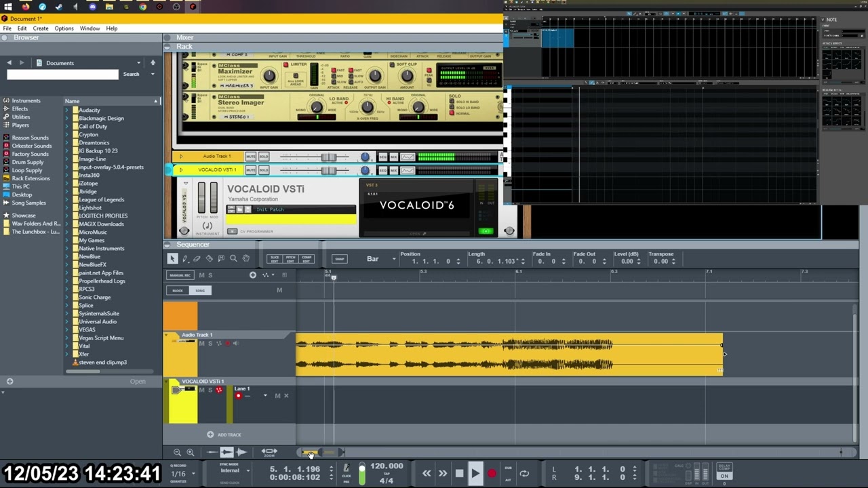This screenshot has height=488, width=868.
Task: Expand the VOCALOID VSTi 1 mix channel device
Action: (181, 169)
